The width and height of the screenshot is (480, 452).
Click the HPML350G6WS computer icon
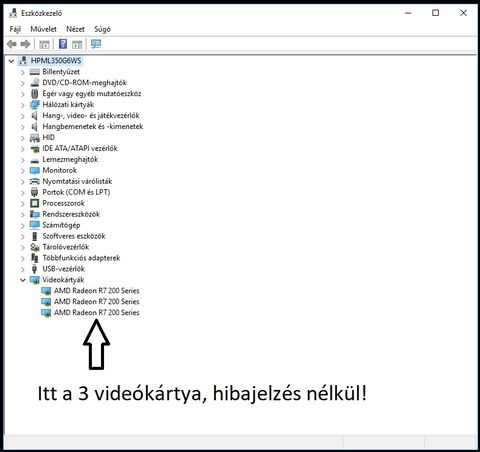click(x=23, y=61)
